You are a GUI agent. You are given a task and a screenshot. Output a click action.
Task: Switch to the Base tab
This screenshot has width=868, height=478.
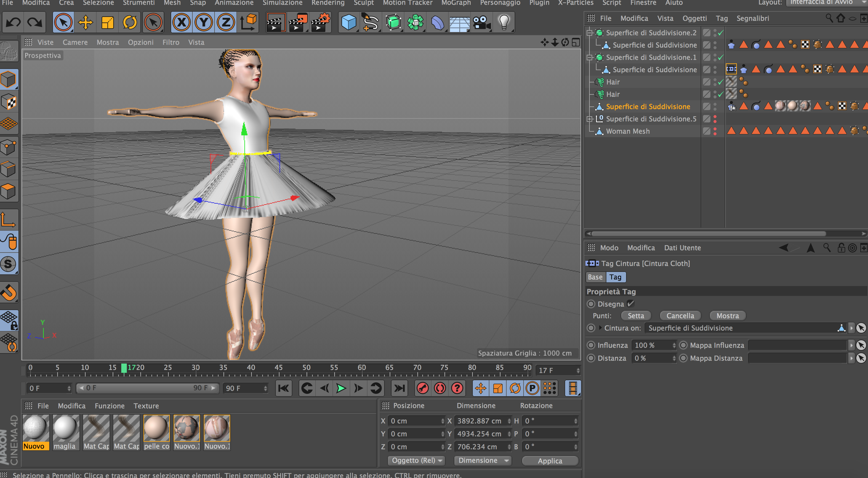click(x=595, y=277)
